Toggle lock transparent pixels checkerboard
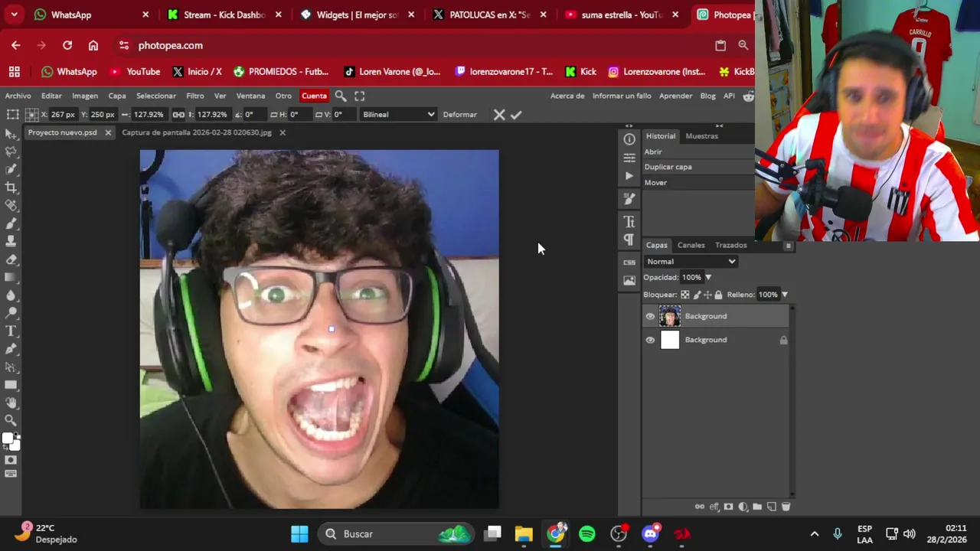 click(685, 295)
